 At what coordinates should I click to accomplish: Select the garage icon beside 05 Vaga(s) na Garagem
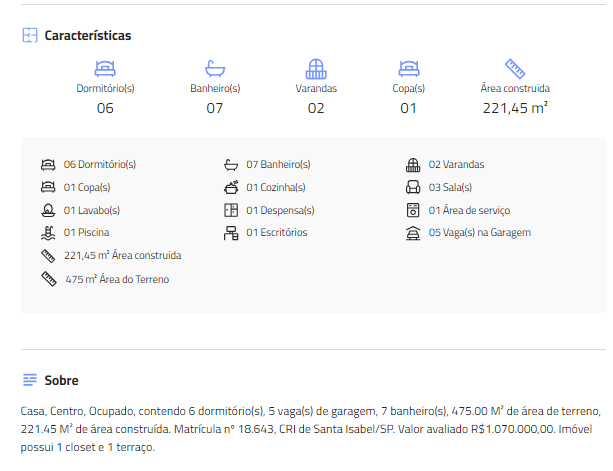(412, 233)
